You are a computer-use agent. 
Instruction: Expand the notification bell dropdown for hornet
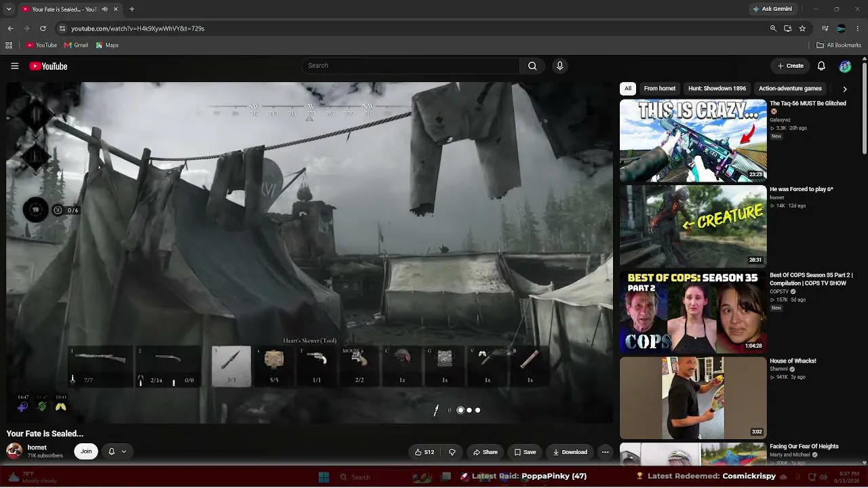117,451
